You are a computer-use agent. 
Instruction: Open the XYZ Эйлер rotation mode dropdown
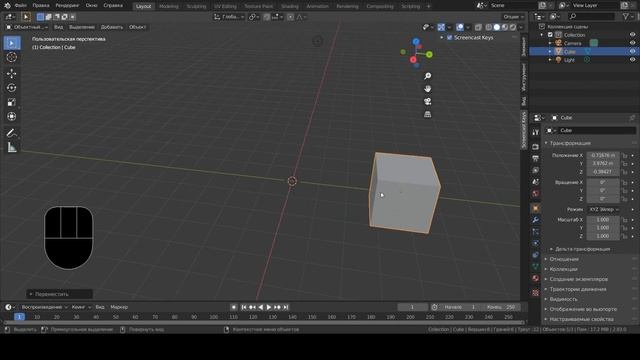[x=603, y=209]
